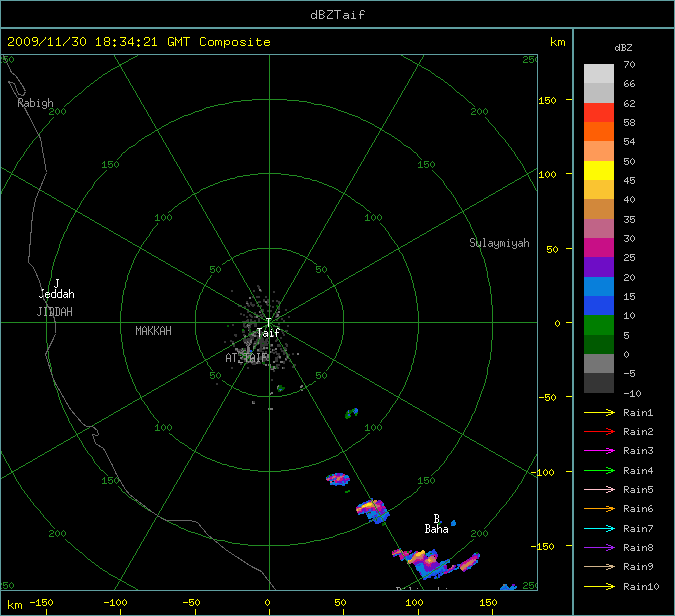Screen dimensions: 675x616
Task: Click the dBZ legend heading
Action: 623,48
